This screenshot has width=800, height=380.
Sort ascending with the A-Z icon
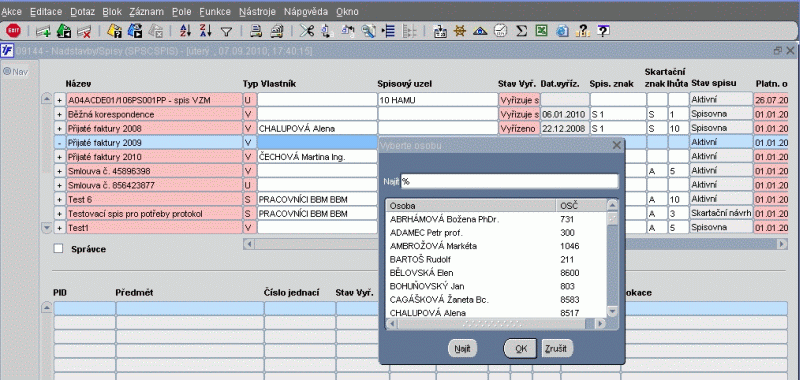point(185,31)
